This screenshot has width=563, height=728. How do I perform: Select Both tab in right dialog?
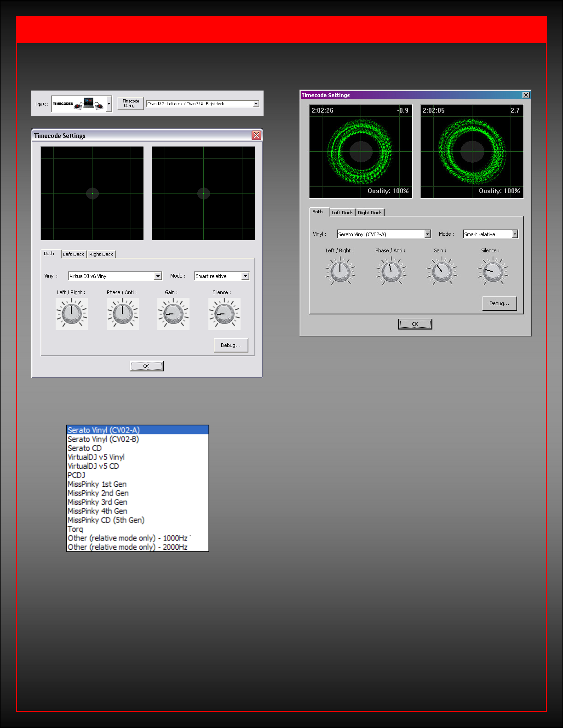click(x=318, y=212)
